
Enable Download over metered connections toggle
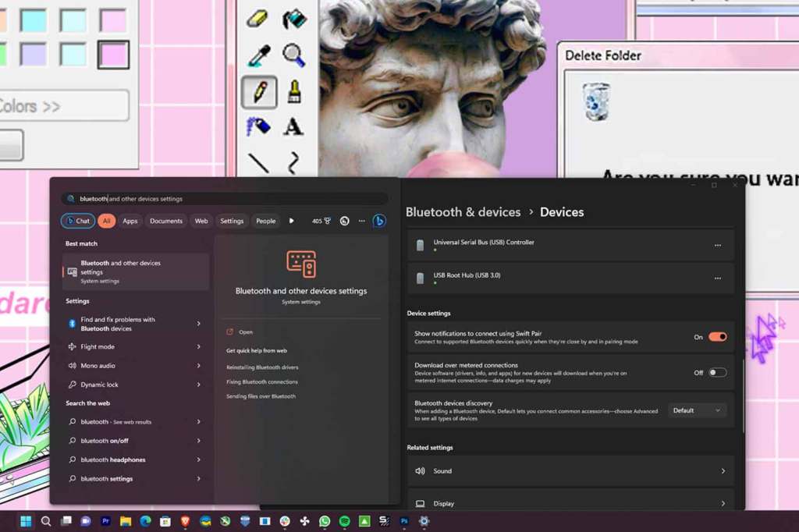(x=718, y=373)
